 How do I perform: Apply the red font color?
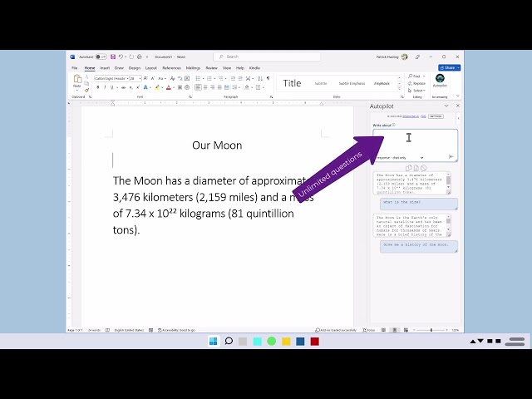(x=169, y=87)
